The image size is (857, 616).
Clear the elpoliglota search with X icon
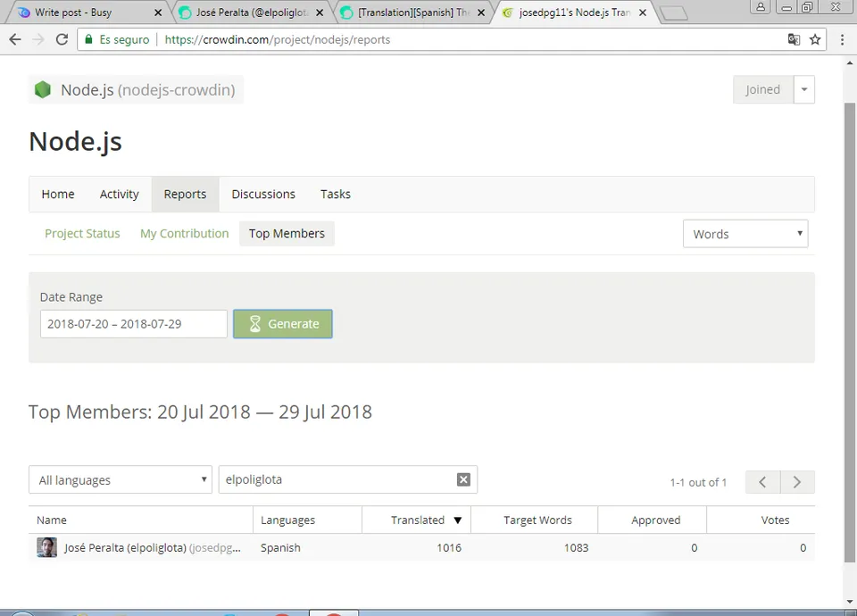(x=463, y=479)
